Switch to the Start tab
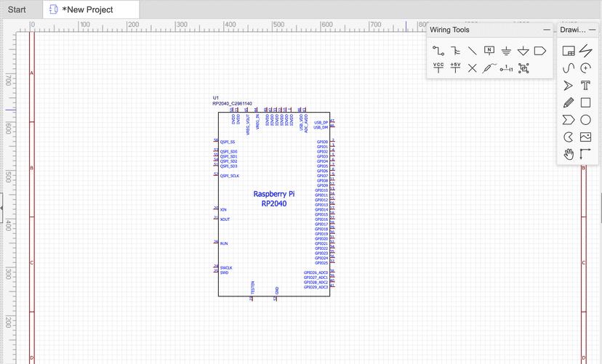 (17, 9)
